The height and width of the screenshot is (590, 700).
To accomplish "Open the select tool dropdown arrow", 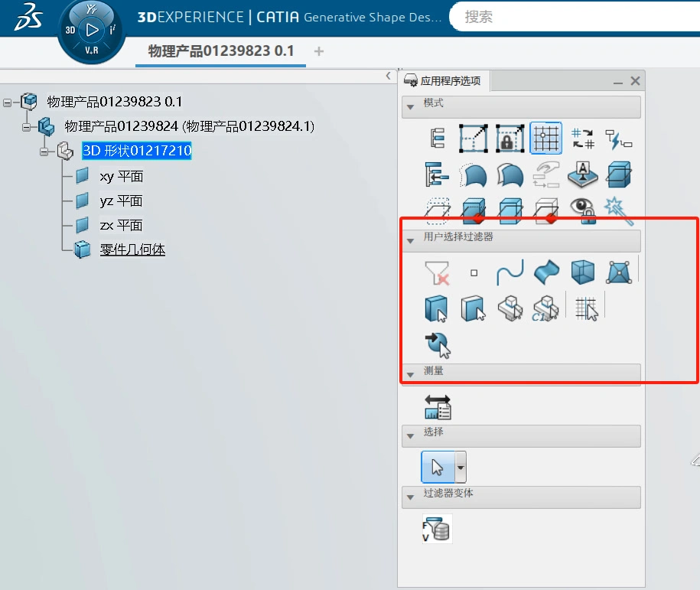I will click(x=461, y=467).
